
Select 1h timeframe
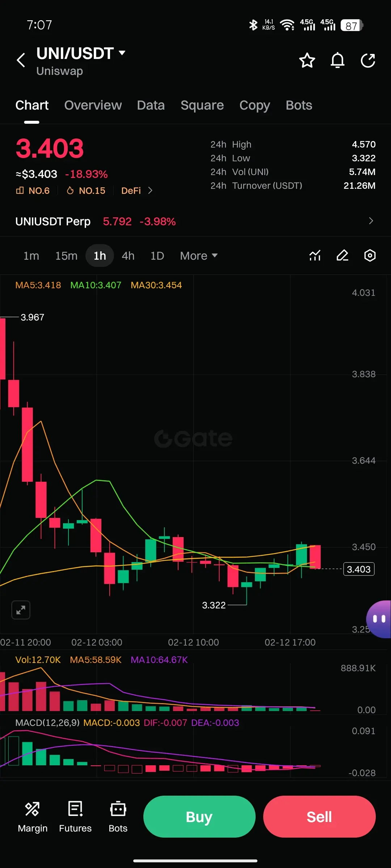coord(100,256)
